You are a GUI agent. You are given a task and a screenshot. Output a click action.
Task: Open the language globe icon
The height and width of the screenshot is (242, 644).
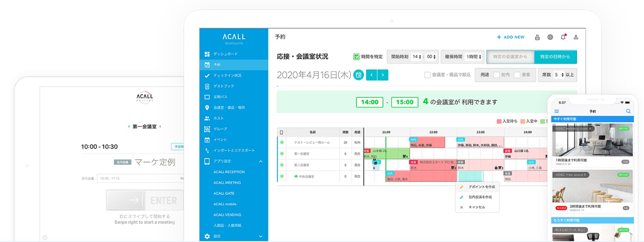[550, 37]
